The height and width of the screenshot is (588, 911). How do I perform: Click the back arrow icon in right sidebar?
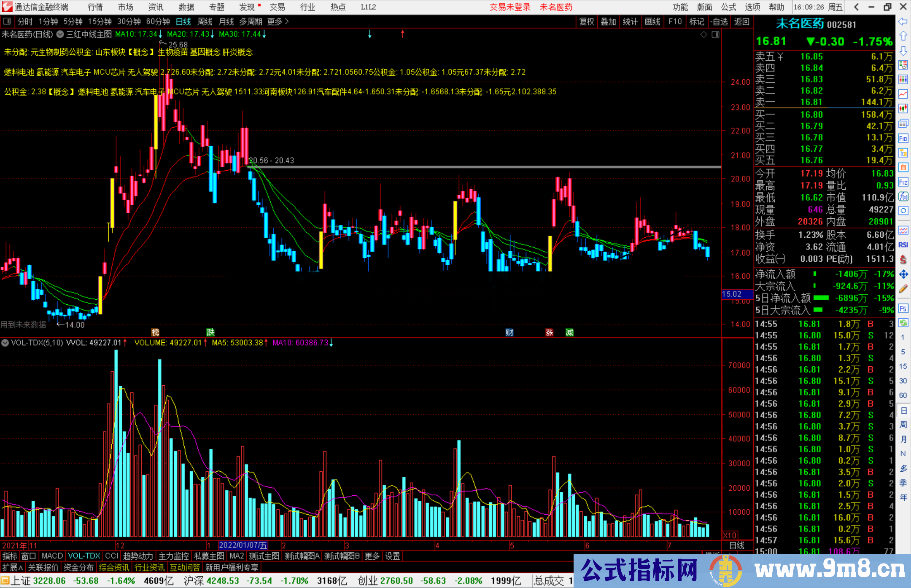click(903, 21)
